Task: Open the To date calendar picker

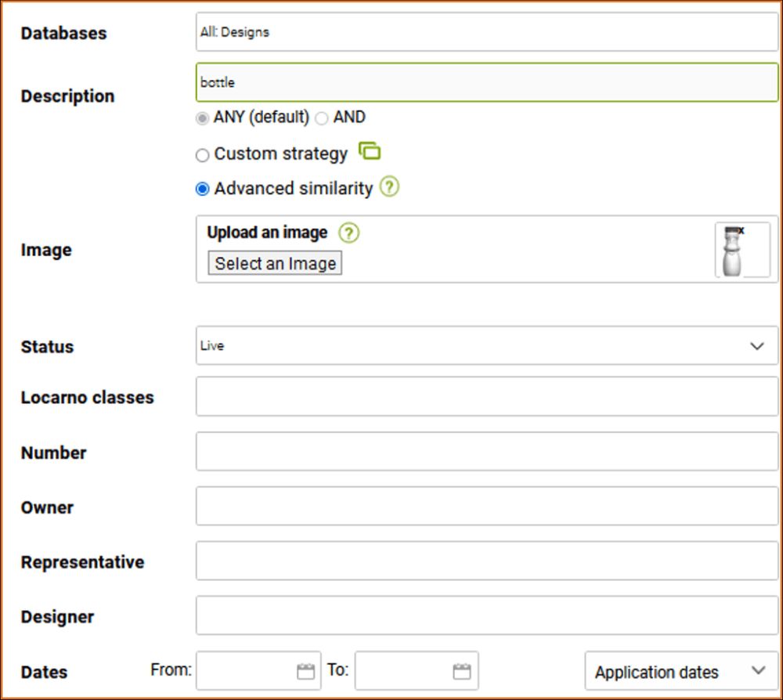Action: tap(462, 671)
